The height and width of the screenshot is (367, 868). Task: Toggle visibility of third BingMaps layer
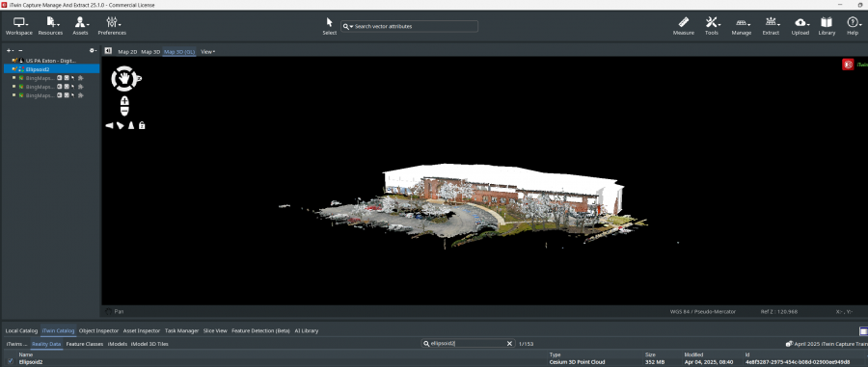tap(14, 95)
